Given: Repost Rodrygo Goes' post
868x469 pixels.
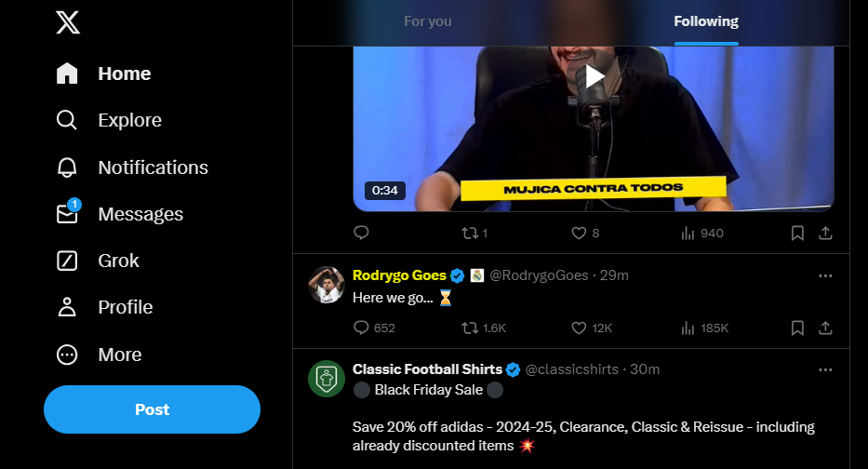Looking at the screenshot, I should 471,328.
